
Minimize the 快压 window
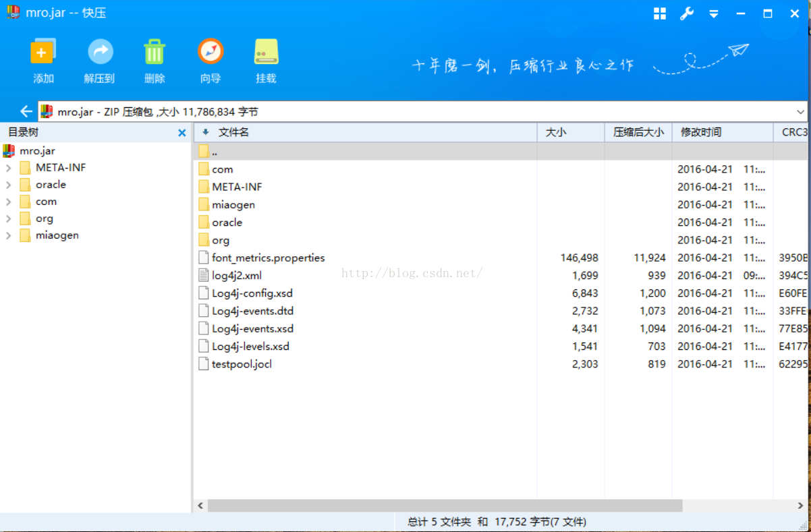pos(741,13)
